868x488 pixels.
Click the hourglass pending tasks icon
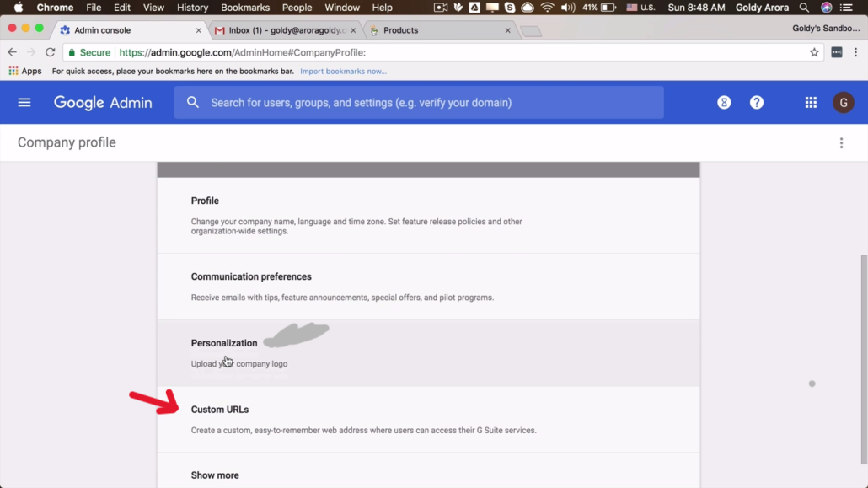pos(723,102)
